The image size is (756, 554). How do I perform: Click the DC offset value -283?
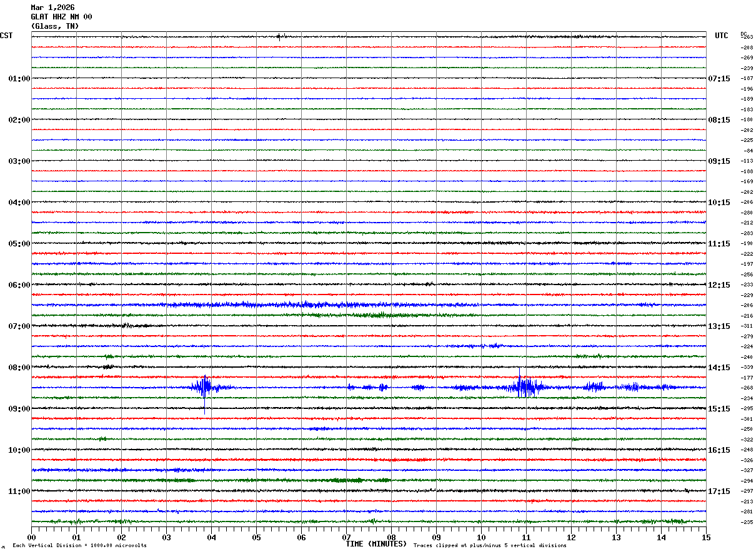(x=747, y=233)
